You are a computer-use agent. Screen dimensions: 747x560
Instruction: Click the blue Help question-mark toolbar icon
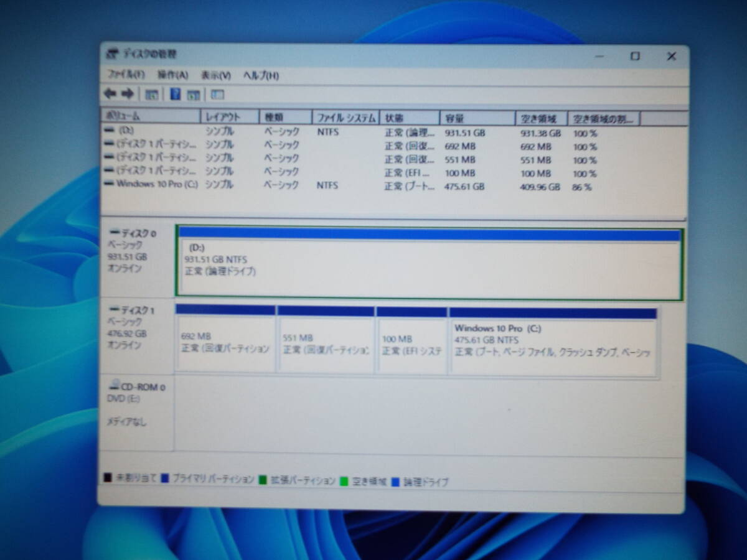click(x=176, y=94)
